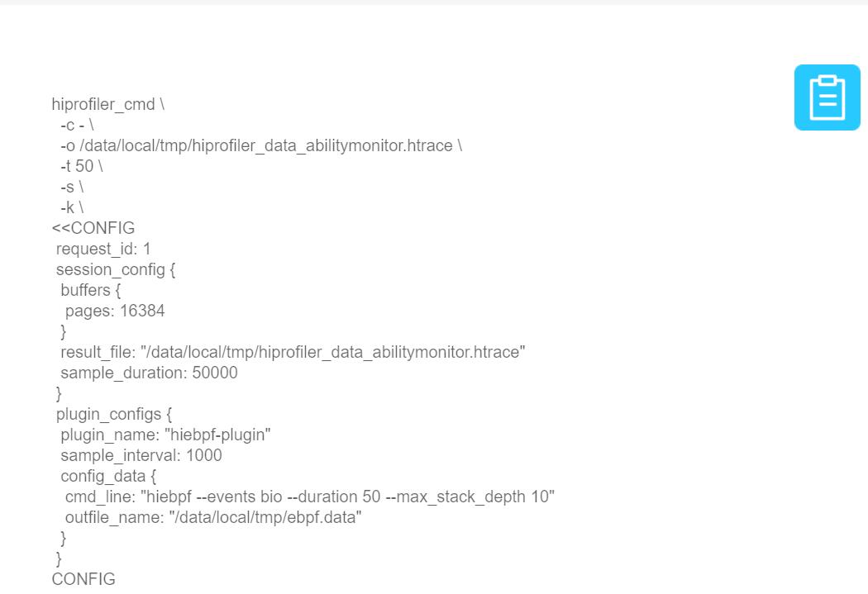The image size is (868, 594).
Task: Click the "-t 50 \" option line
Action: (81, 167)
